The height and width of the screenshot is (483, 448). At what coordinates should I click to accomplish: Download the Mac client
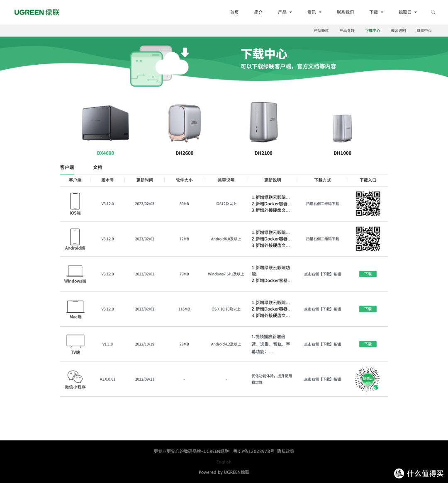click(368, 309)
